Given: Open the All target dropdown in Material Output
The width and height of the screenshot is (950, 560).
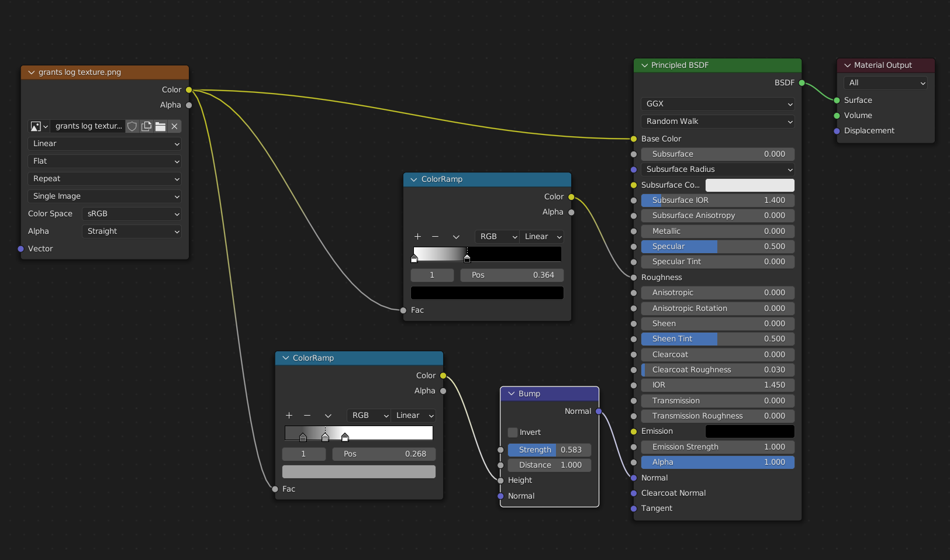Looking at the screenshot, I should pyautogui.click(x=885, y=83).
